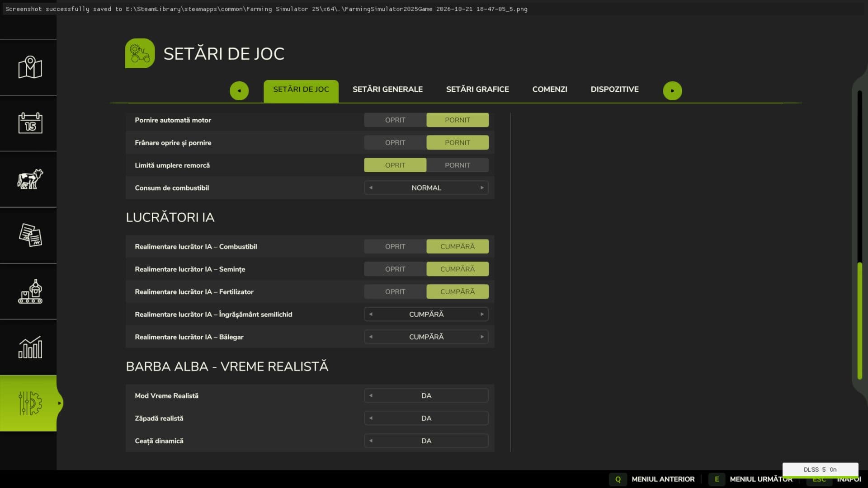Open the DISPOZITIVE tab
868x488 pixels.
pyautogui.click(x=614, y=89)
